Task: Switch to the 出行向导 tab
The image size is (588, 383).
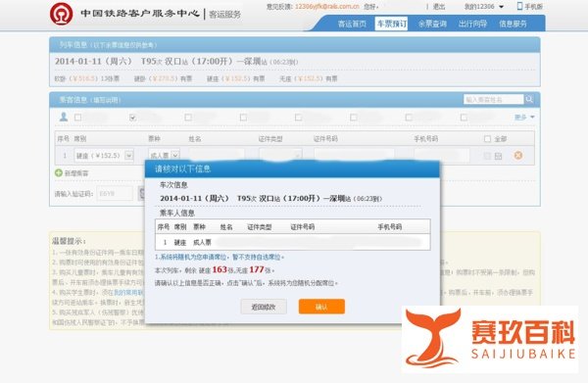Action: pos(472,24)
